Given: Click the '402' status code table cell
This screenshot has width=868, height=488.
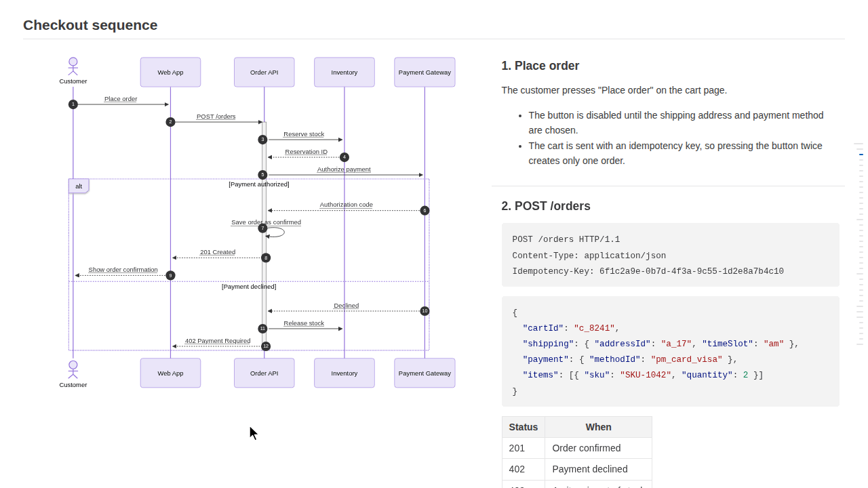Looking at the screenshot, I should 524,469.
